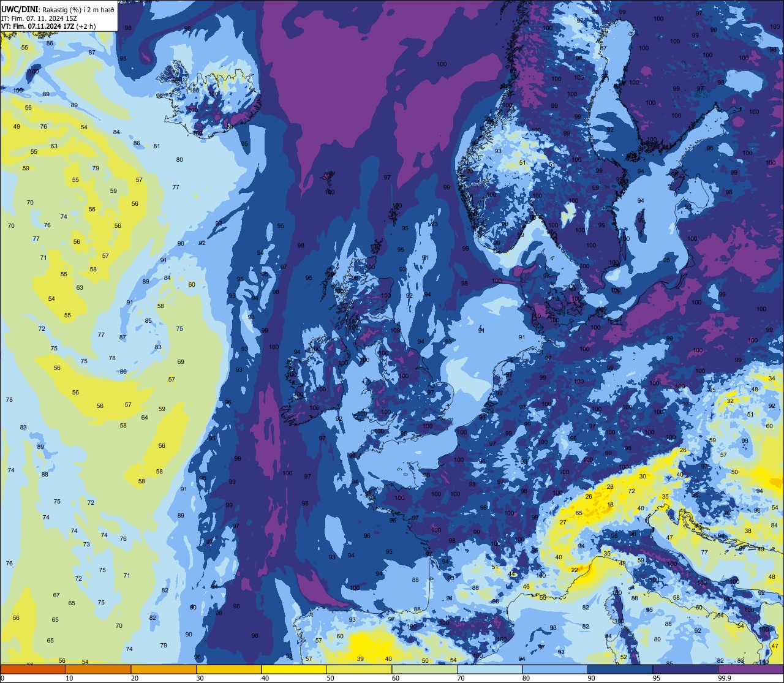
Task: Click the legend tick label '60' on colour bar
Action: [396, 678]
